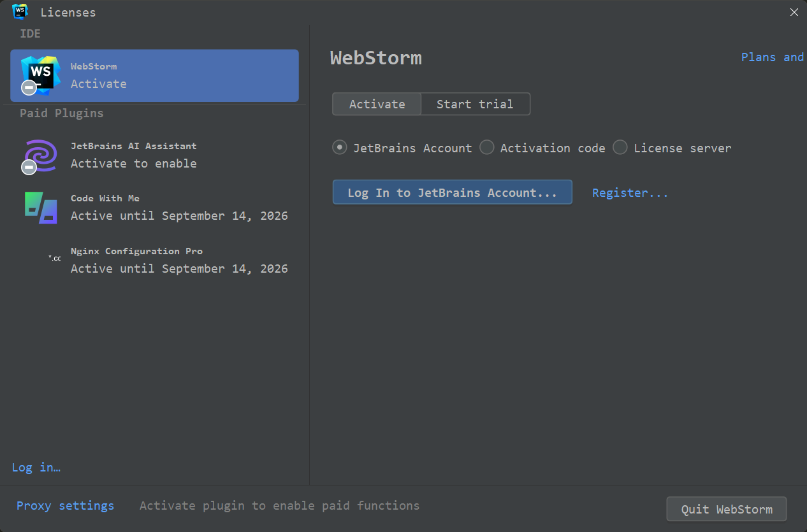Select the JetBrains Account radio button
The height and width of the screenshot is (532, 807).
340,147
